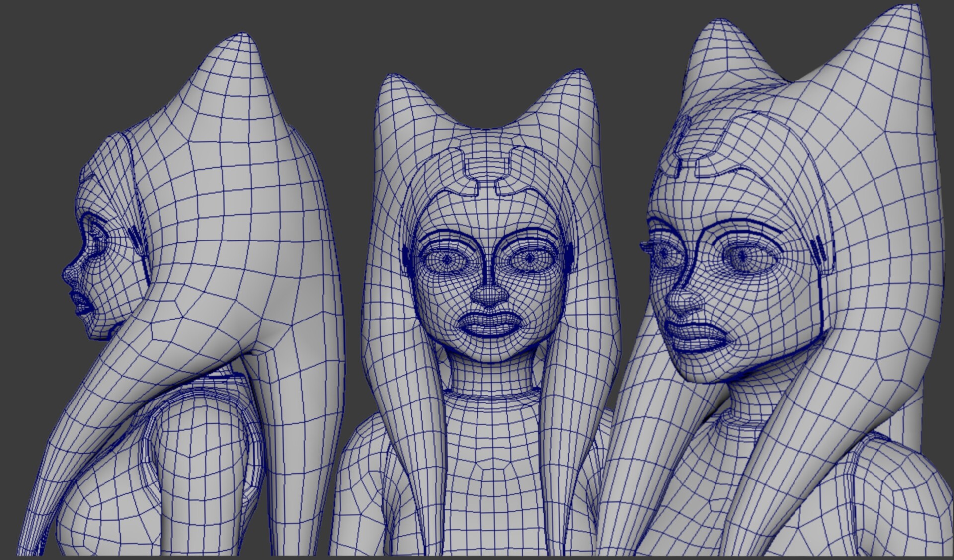Click the right eye of the center model
The height and width of the screenshot is (560, 954).
pos(527,258)
